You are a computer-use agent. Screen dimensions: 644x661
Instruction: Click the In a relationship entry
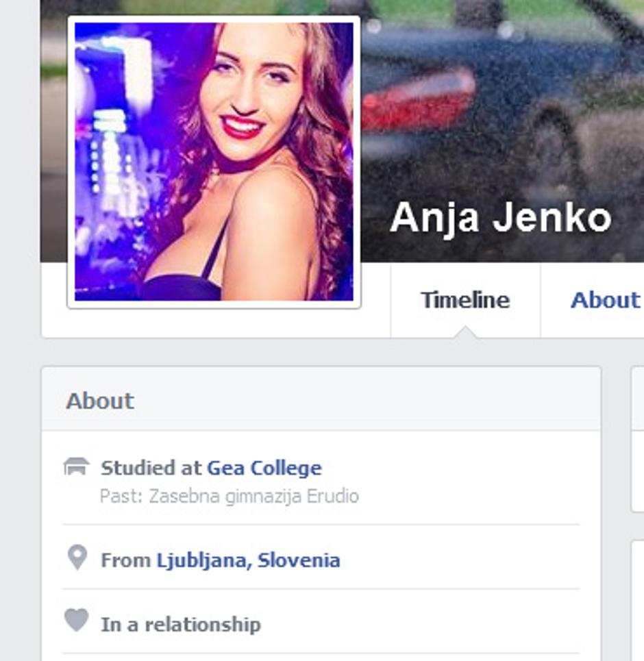coord(181,623)
